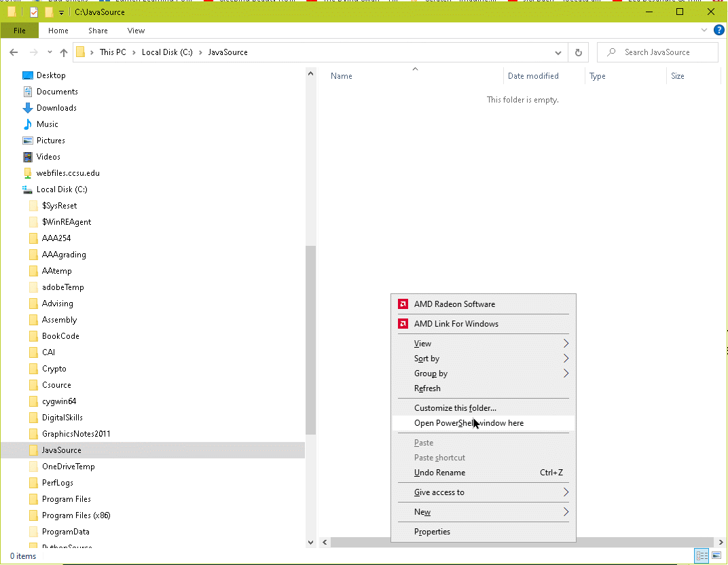Image resolution: width=728 pixels, height=565 pixels.
Task: Expand the Group by submenu
Action: [484, 373]
